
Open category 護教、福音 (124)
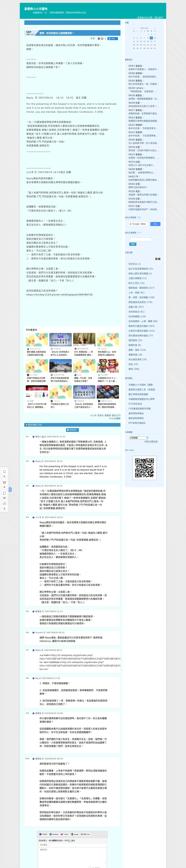[137, 350]
